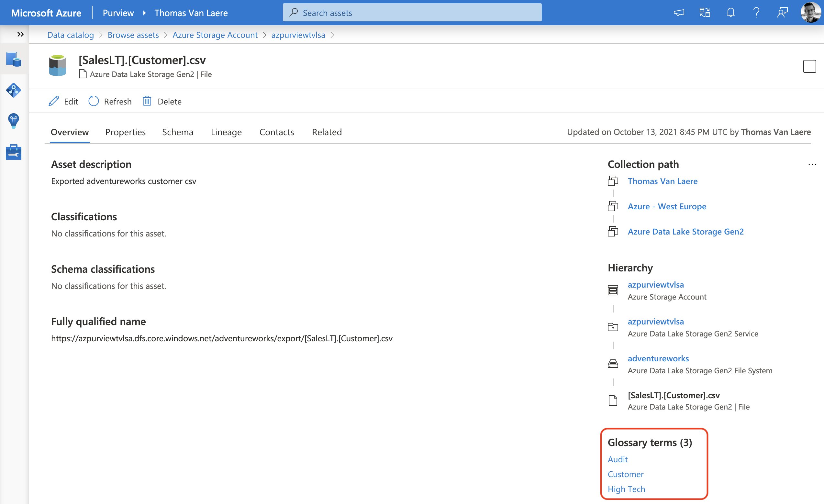Expand the left navigation with double chevron
Screen dimensions: 824x504
tap(20, 34)
